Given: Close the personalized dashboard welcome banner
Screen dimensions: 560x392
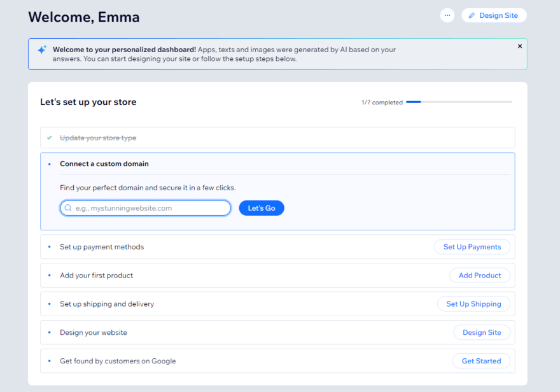Looking at the screenshot, I should click(x=520, y=46).
